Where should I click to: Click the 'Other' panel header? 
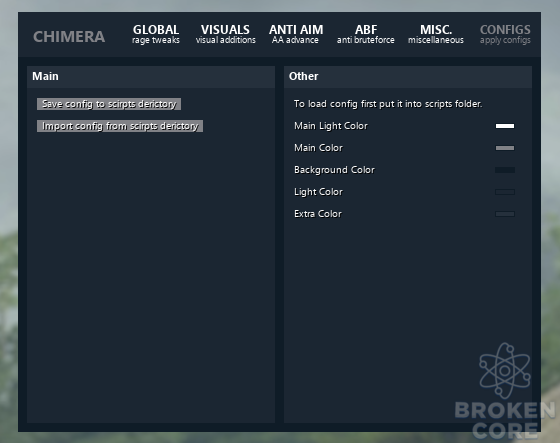coord(408,76)
